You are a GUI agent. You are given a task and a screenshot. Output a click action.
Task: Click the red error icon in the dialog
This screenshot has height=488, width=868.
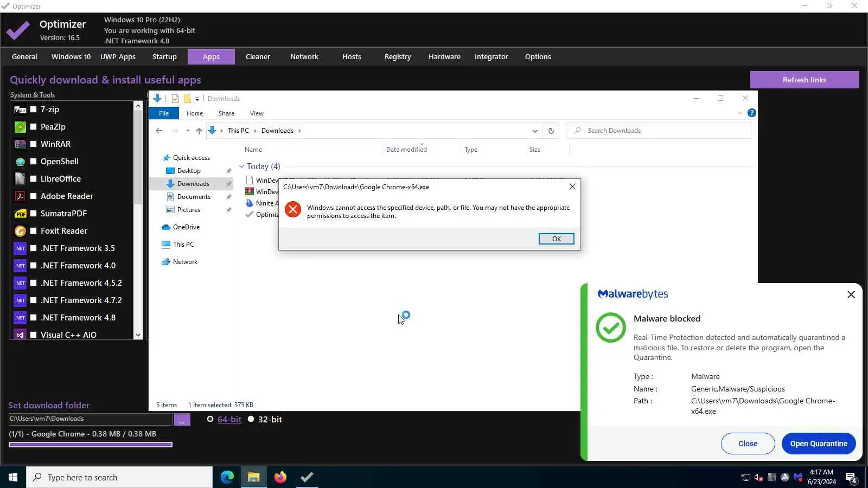tap(293, 210)
